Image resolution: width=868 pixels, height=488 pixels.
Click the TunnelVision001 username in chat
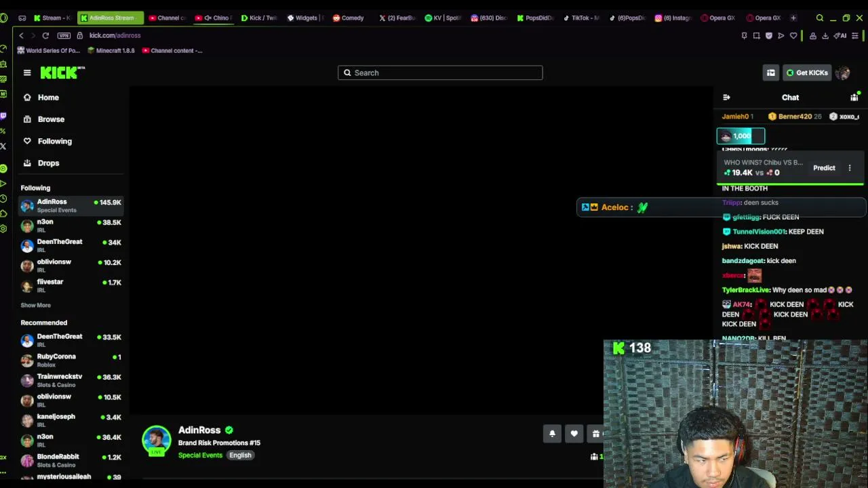pos(758,232)
